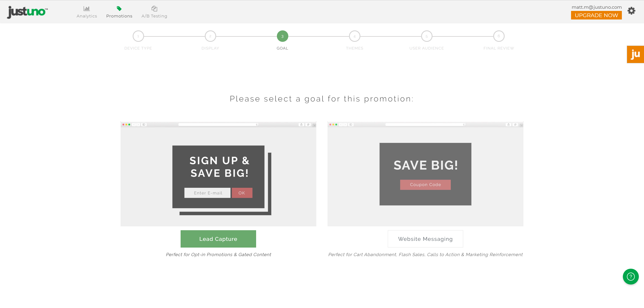Jump to step 6 Final Review circle

(499, 36)
